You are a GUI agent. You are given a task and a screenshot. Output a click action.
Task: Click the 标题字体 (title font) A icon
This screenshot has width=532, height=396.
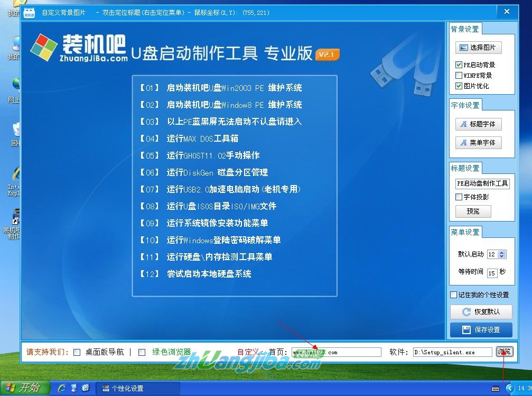[x=464, y=124]
